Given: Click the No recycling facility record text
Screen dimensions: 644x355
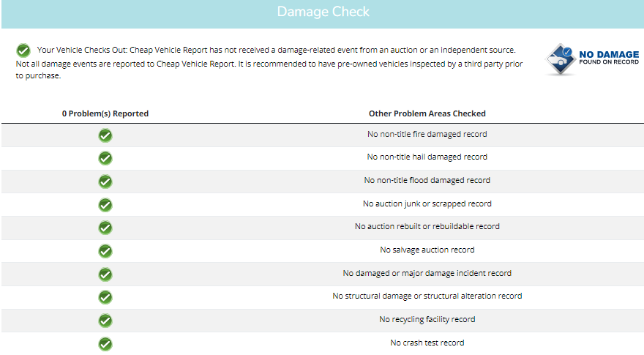Looking at the screenshot, I should tap(427, 319).
